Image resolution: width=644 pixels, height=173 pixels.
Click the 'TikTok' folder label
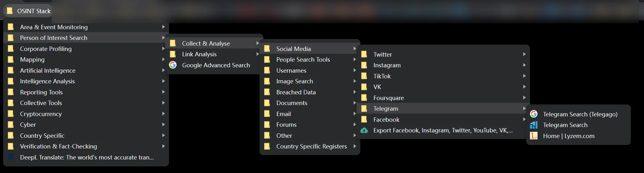coord(382,76)
